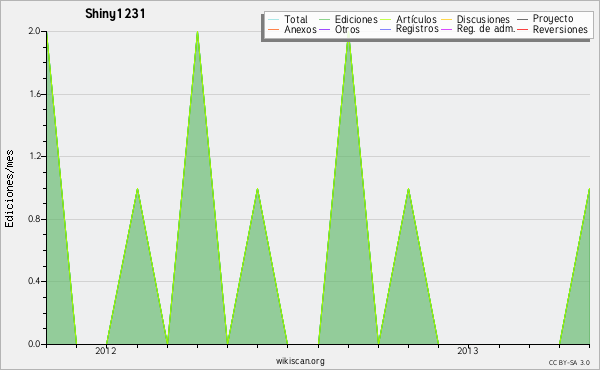Click the 0.8 y-axis value

click(34, 219)
